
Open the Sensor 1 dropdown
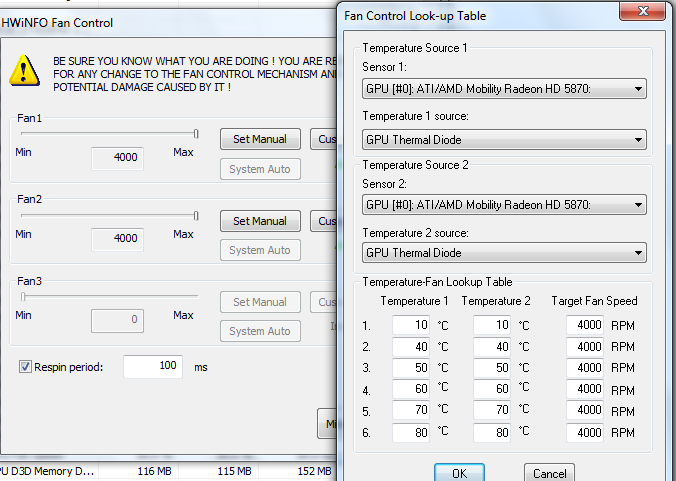504,89
